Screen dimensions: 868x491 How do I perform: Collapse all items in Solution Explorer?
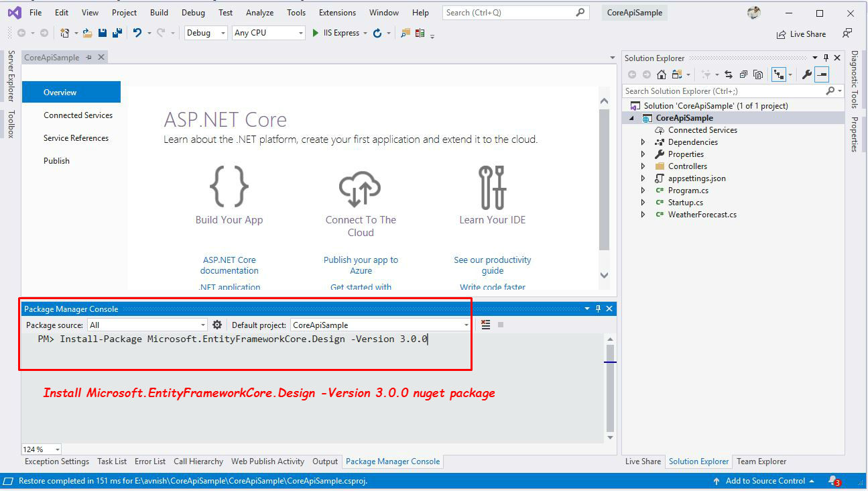point(743,74)
